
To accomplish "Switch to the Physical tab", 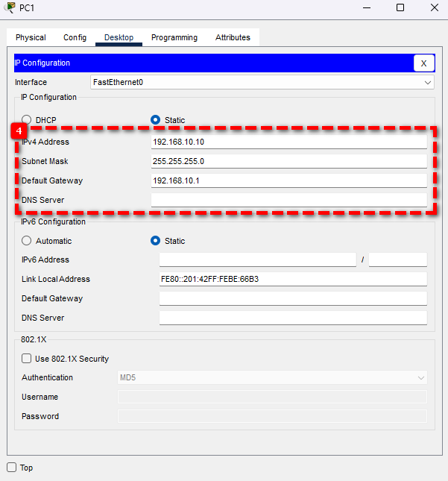I will coord(31,37).
